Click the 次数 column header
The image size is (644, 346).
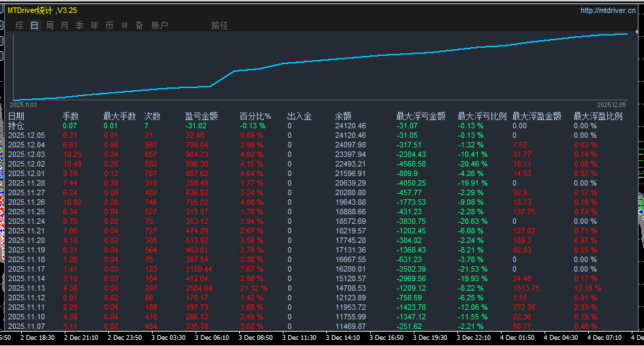[x=153, y=117]
